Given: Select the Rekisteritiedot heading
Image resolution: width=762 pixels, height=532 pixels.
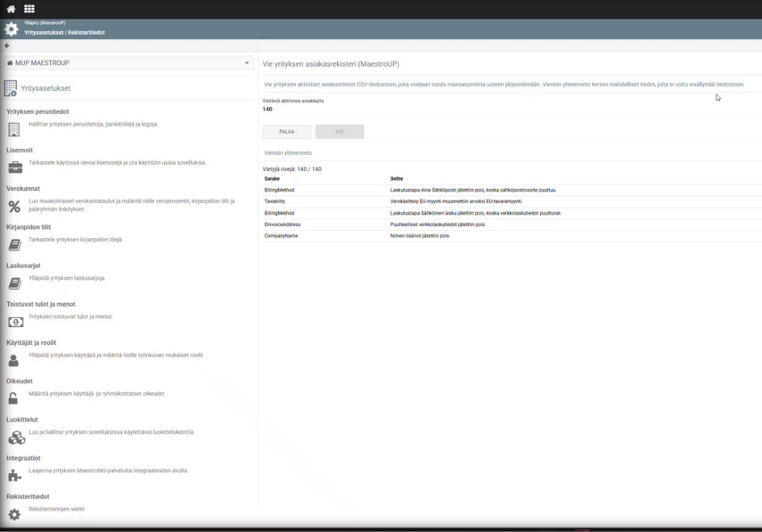Looking at the screenshot, I should click(x=28, y=496).
